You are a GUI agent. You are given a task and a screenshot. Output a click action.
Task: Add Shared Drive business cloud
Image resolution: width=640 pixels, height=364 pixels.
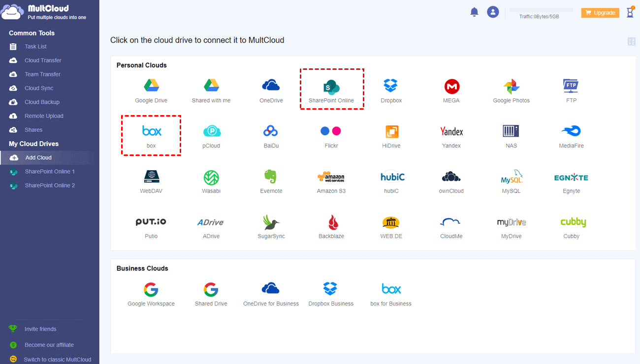tap(211, 294)
